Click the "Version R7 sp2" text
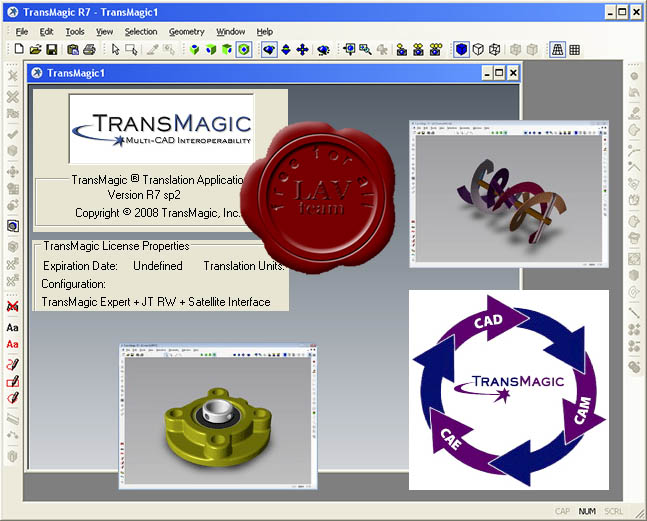The height and width of the screenshot is (521, 647). (144, 195)
